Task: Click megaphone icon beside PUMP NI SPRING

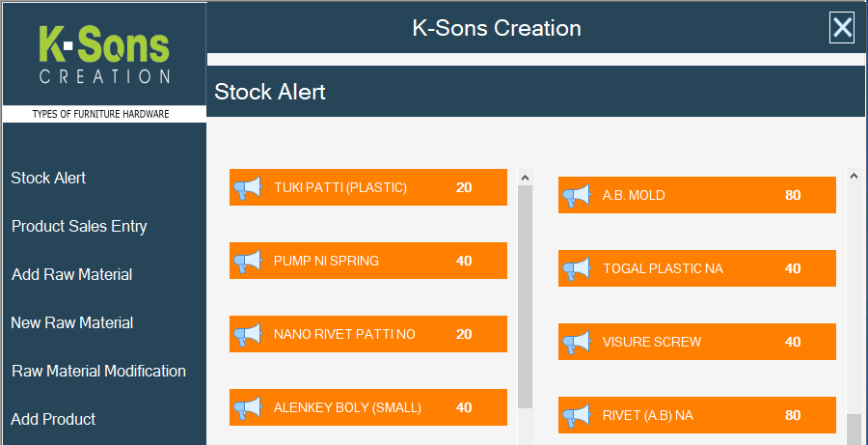Action: pos(247,261)
